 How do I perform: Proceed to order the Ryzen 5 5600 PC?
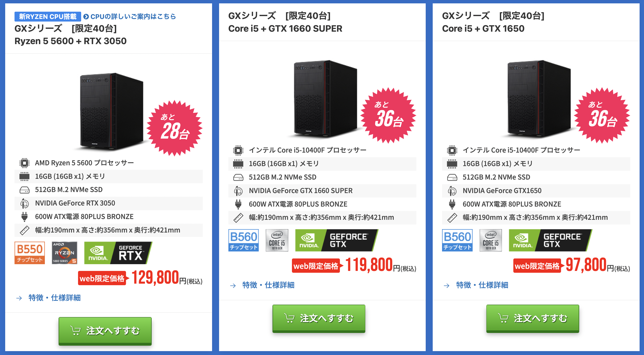[x=105, y=331]
